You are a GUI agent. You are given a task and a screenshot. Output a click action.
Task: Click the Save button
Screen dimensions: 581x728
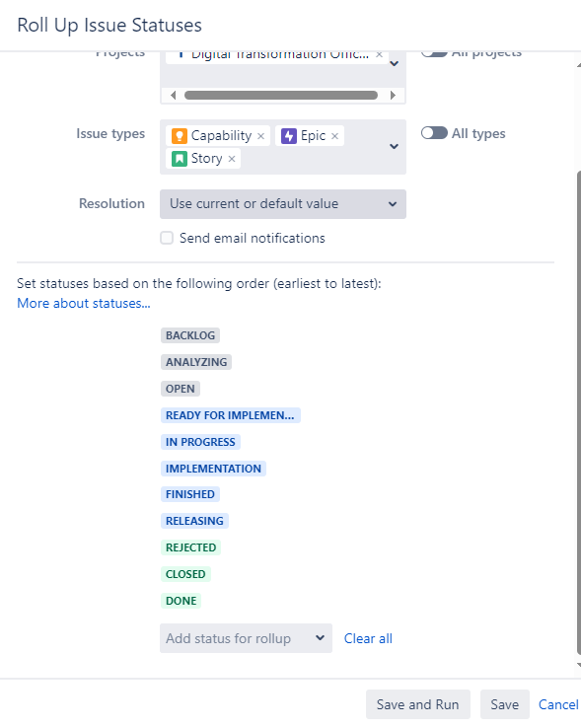[x=505, y=704]
